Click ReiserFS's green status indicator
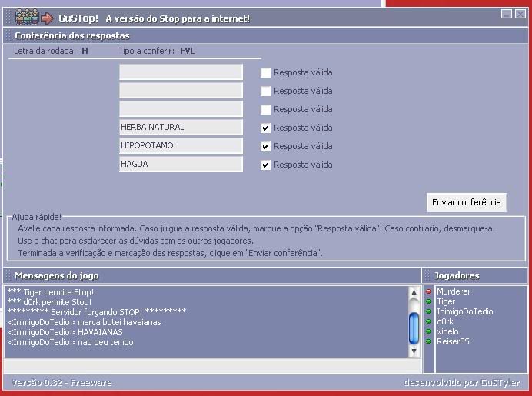 pos(428,341)
